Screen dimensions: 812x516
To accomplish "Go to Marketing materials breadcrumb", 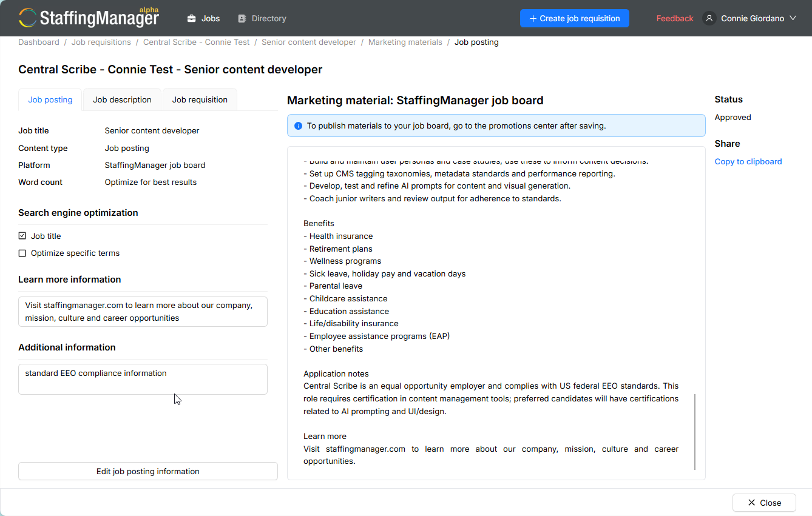I will pos(405,42).
